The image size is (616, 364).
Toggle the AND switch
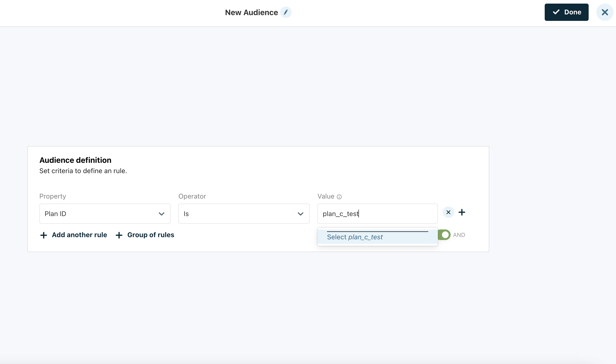click(444, 235)
